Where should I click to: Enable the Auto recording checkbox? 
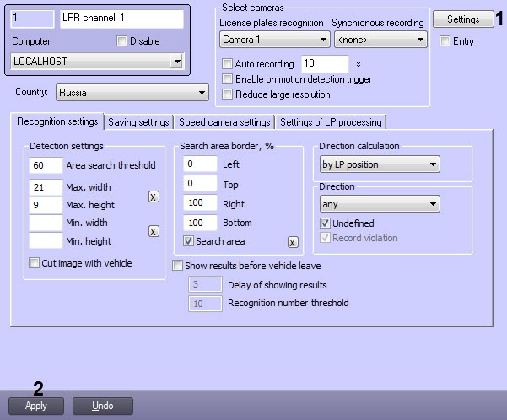[227, 64]
